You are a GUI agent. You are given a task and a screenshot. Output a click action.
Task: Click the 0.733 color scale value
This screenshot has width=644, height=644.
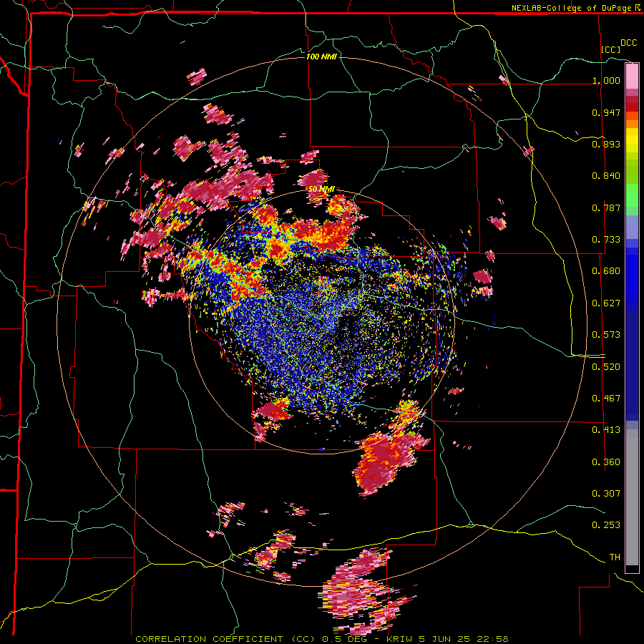point(606,240)
